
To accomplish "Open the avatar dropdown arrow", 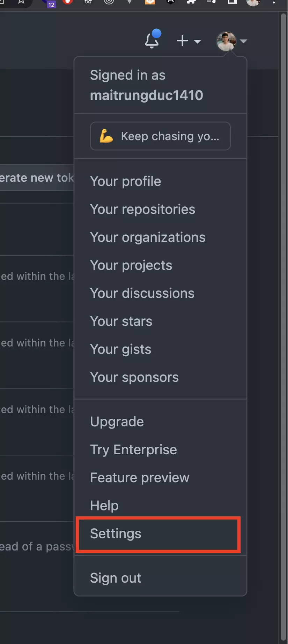I will [243, 41].
